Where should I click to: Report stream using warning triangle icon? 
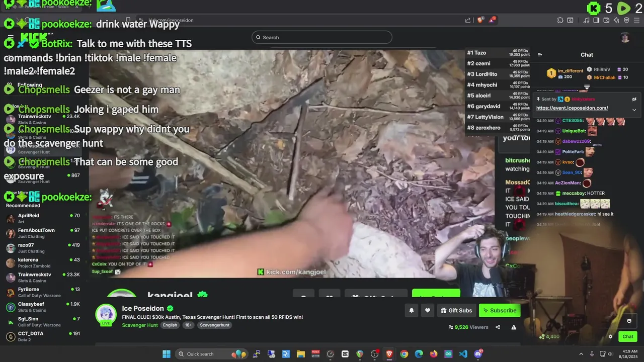514,327
